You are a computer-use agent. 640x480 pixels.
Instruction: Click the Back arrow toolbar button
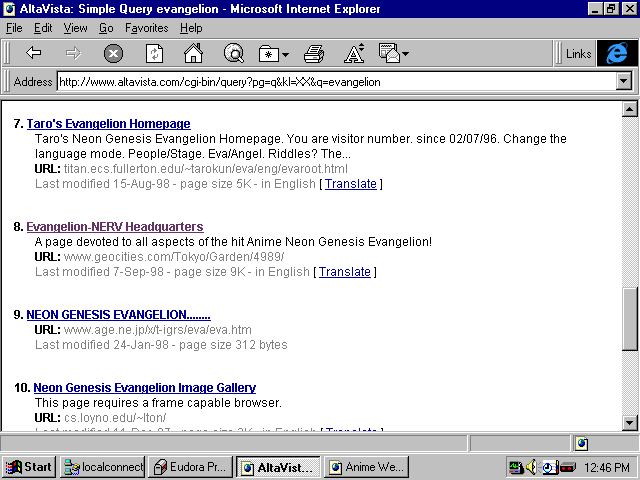pos(33,54)
